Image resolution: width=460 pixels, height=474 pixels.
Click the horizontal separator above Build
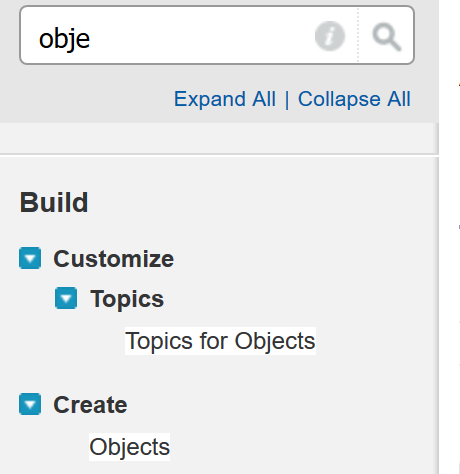[x=219, y=155]
